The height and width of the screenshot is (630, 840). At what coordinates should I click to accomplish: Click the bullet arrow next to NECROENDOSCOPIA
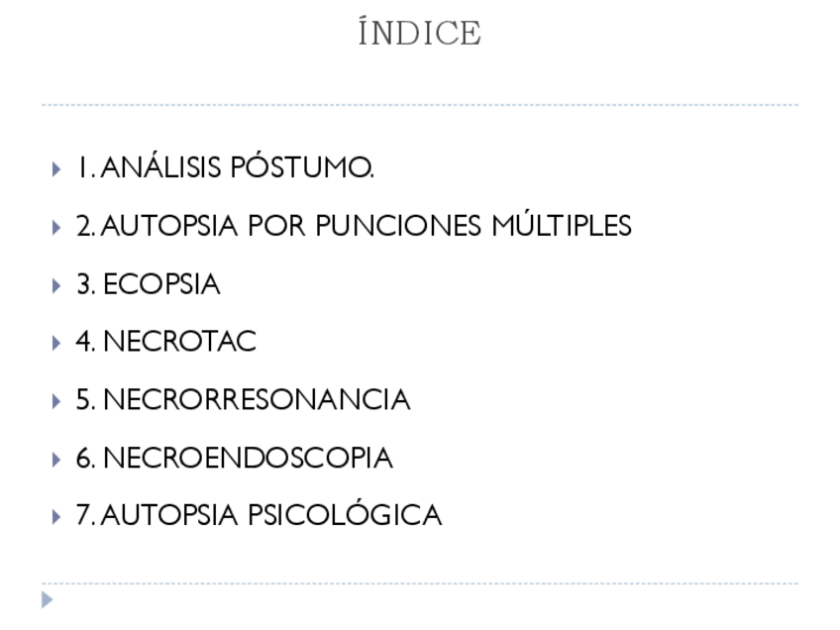[x=55, y=460]
